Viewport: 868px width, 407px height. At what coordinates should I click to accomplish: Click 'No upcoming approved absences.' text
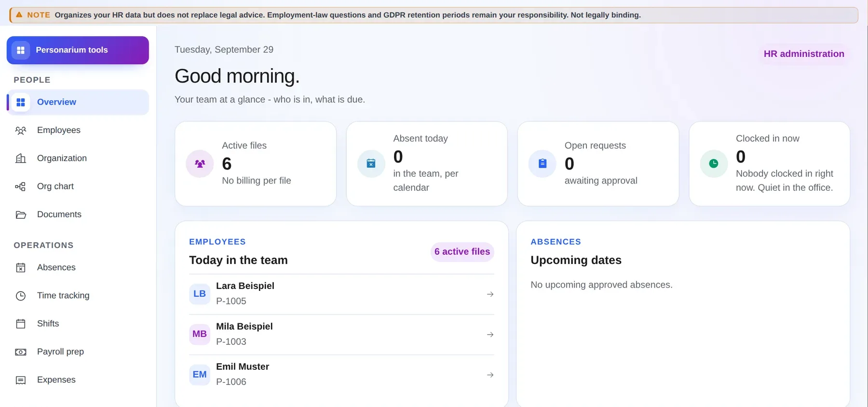pyautogui.click(x=601, y=285)
